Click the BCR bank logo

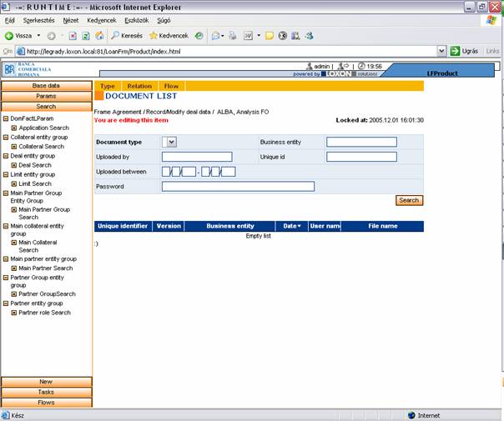[9, 69]
